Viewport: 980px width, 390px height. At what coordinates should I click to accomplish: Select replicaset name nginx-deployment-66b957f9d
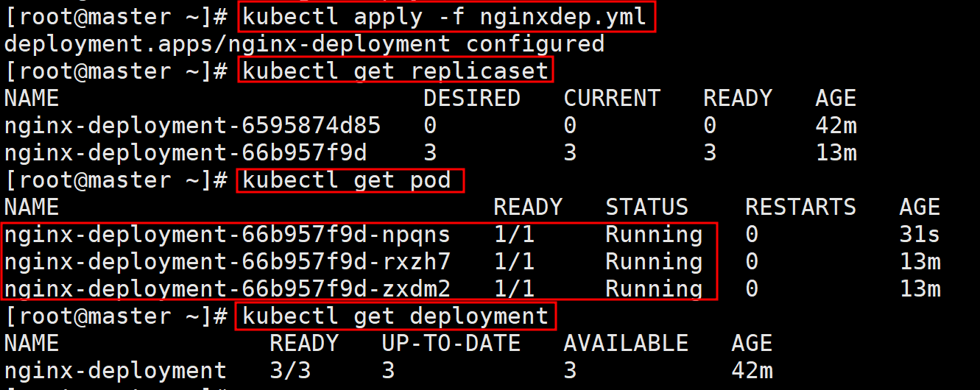[186, 153]
